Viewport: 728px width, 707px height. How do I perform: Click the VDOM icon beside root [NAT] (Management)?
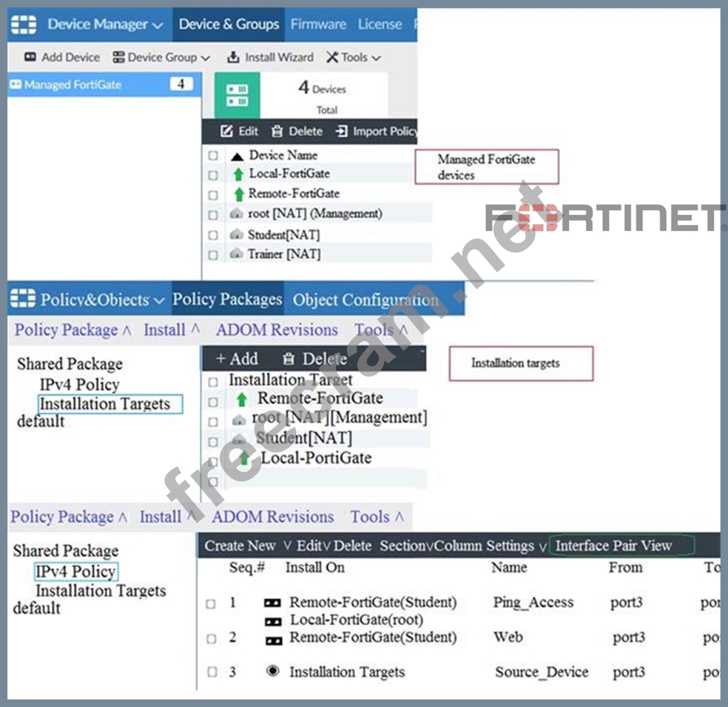(x=236, y=214)
